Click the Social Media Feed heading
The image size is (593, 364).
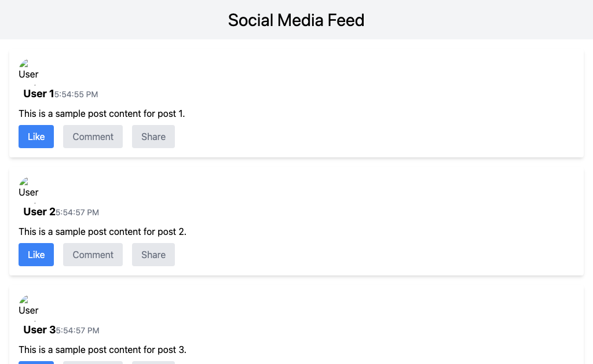click(296, 20)
